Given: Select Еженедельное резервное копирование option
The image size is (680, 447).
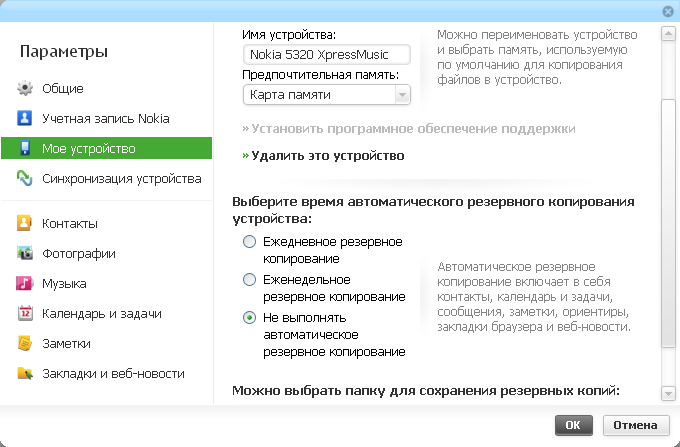Looking at the screenshot, I should tap(249, 280).
